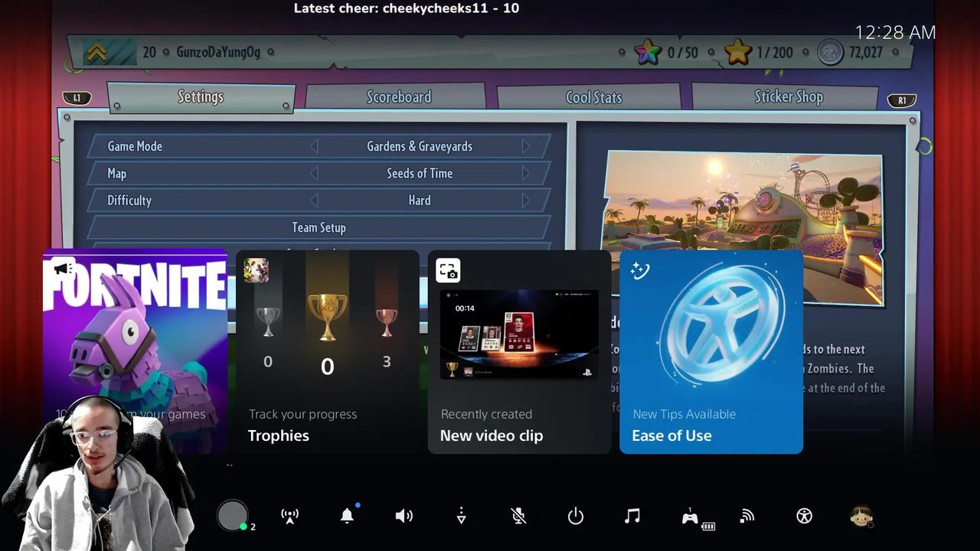Open the Game Base friends icon
Image resolution: width=980 pixels, height=551 pixels.
233,516
